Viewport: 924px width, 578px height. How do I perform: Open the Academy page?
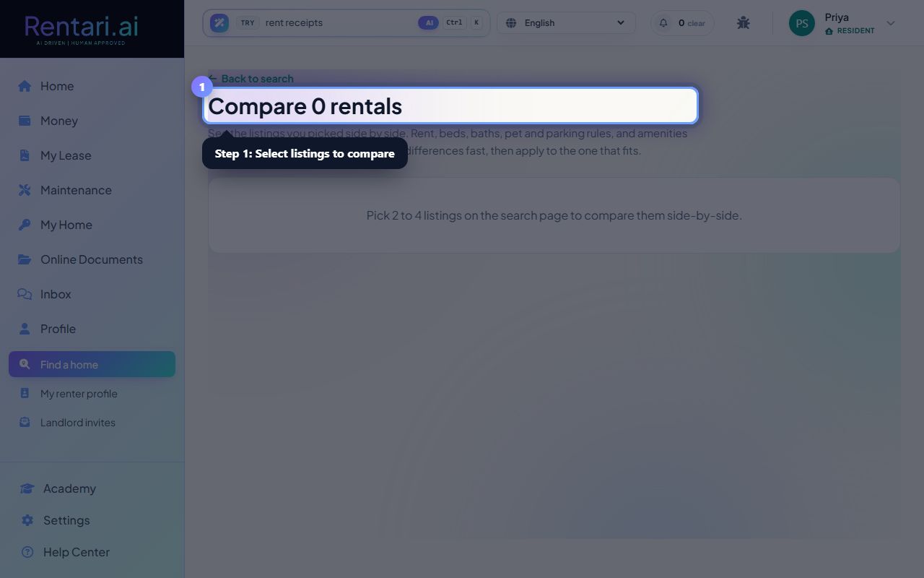pos(92,488)
